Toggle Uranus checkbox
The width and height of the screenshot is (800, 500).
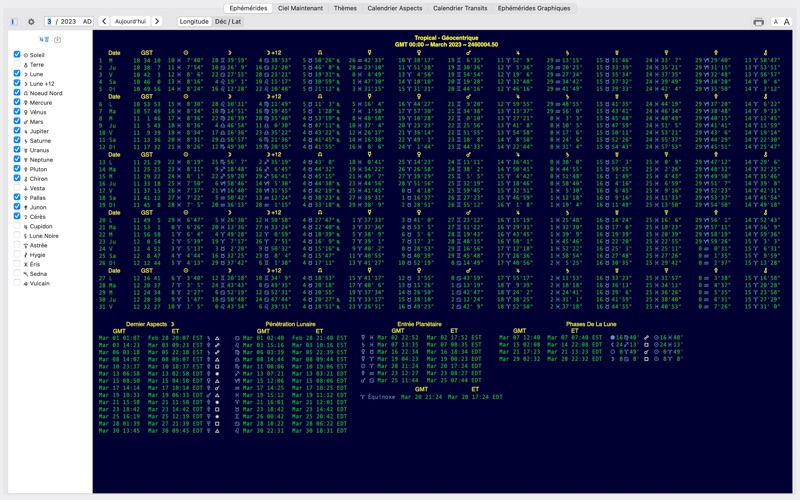[x=17, y=149]
